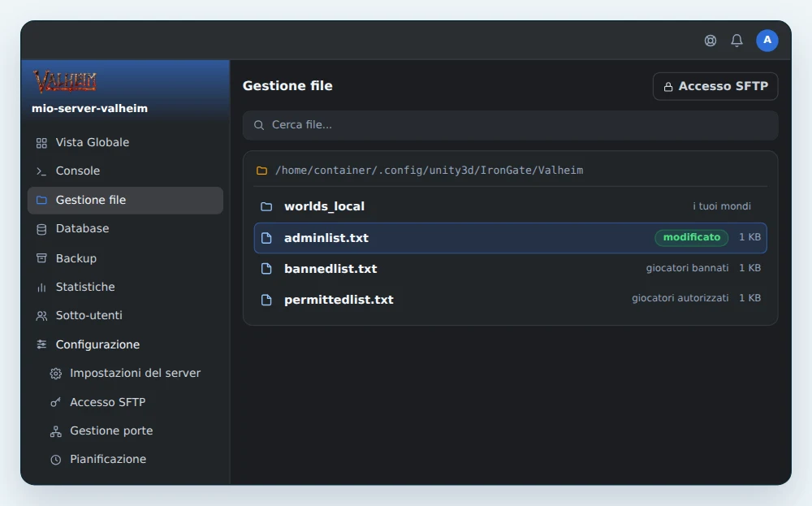
Task: Click the 'giocatori bannati' description
Action: [x=687, y=268]
